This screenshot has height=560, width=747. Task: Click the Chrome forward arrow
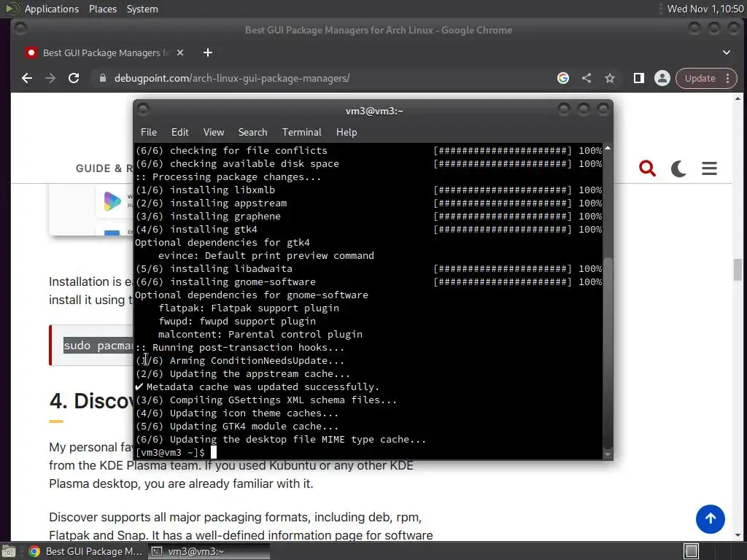click(x=50, y=78)
